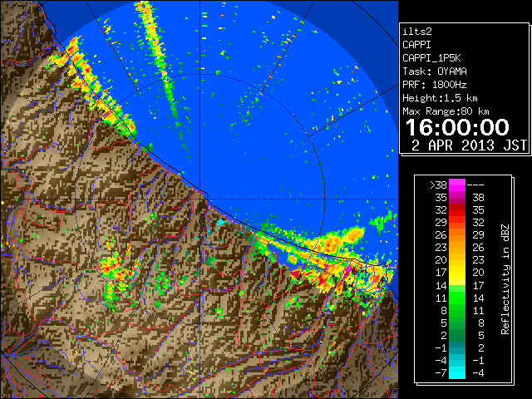Click the '-7' legend value
The width and height of the screenshot is (532, 399).
[441, 373]
